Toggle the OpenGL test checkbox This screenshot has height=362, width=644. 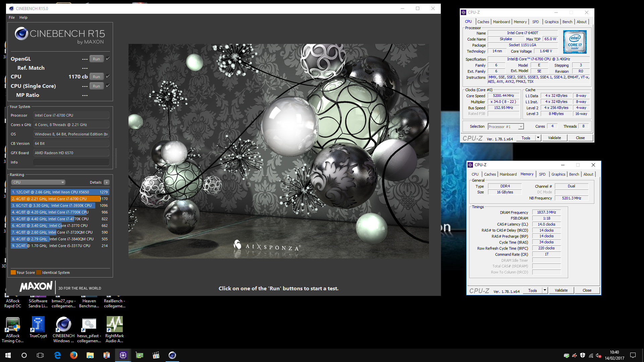coord(108,59)
